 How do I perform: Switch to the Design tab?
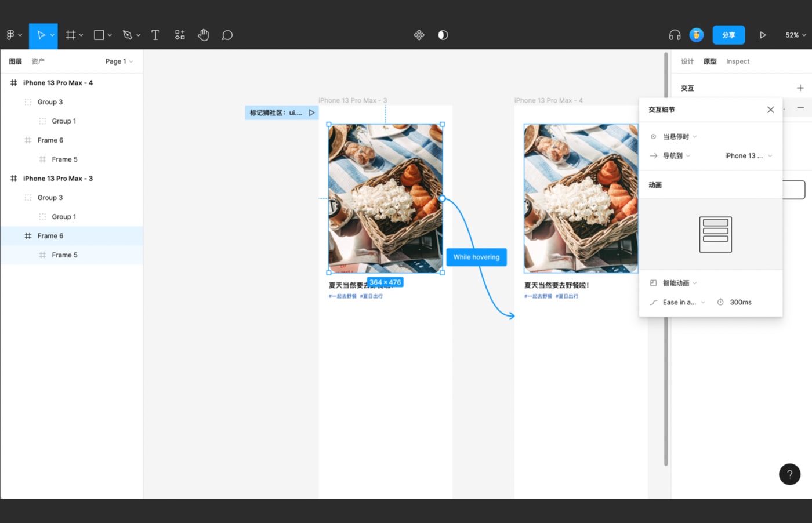687,61
